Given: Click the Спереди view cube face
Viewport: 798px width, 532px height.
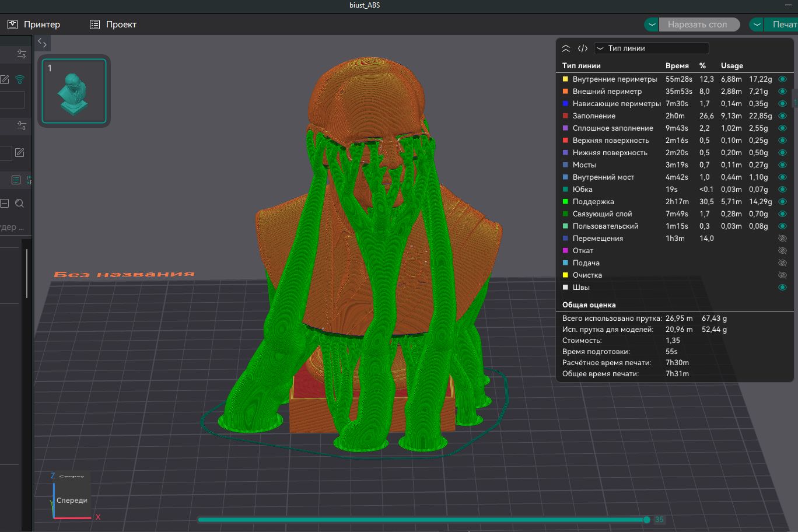Looking at the screenshot, I should [72, 500].
